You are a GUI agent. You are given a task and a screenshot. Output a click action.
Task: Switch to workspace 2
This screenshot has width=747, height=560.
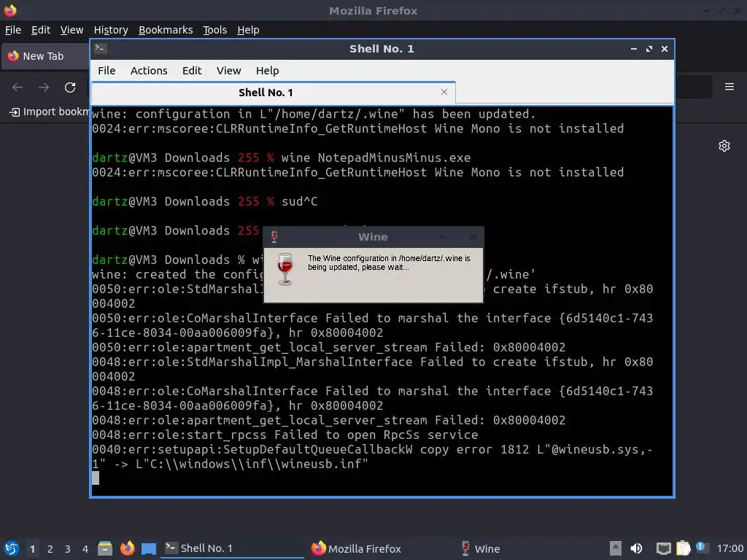pos(50,548)
